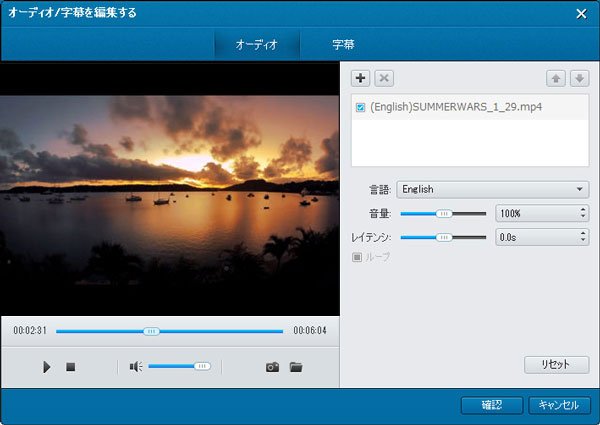Switch to the オーディオ tab
Screen dimensions: 600x425
256,45
